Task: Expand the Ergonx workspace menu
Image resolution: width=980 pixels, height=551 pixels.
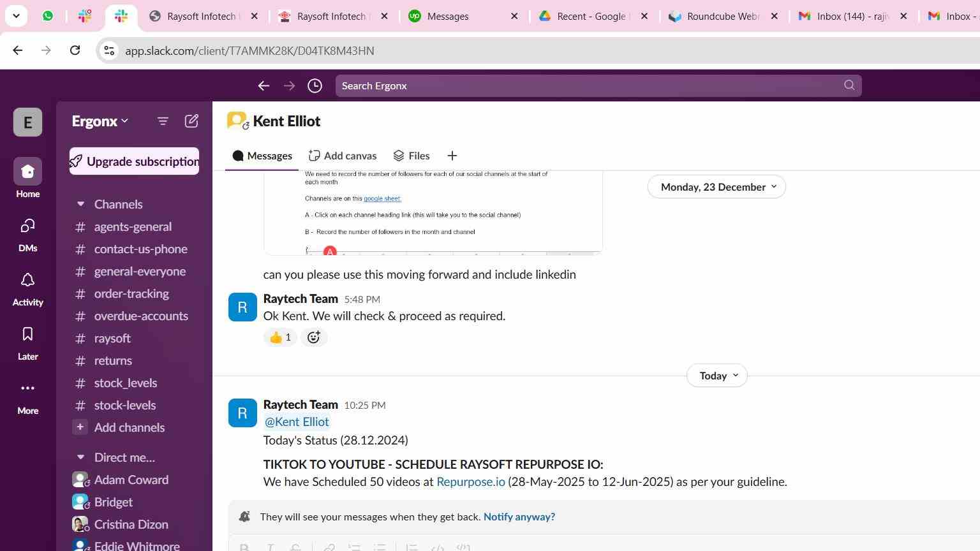Action: tap(100, 121)
